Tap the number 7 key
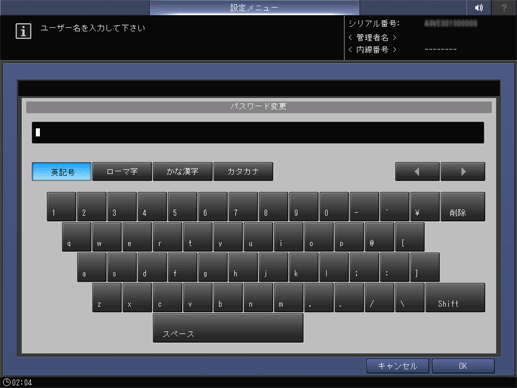This screenshot has height=388, width=517. [243, 207]
